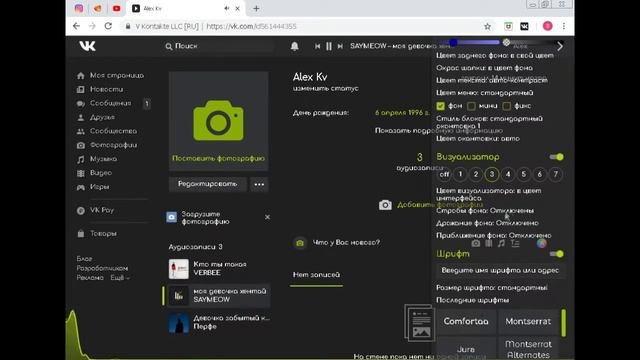
Task: Type font name in Введите имя шрифта field
Action: 500,270
